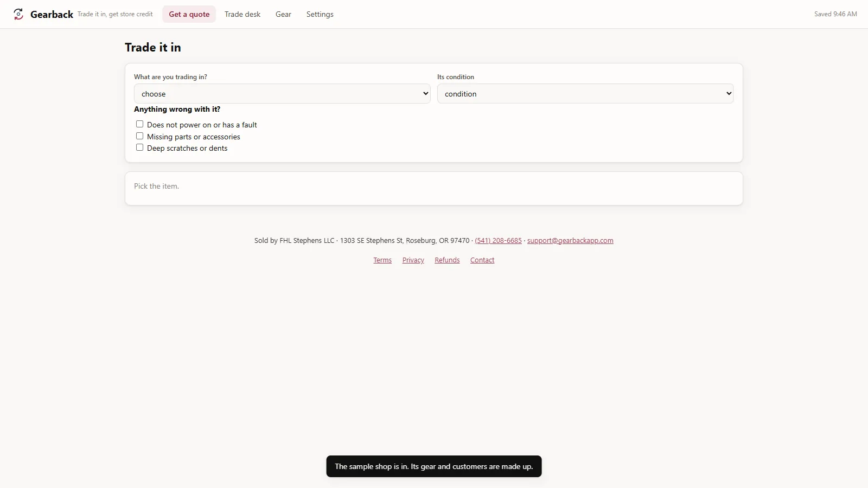Click 'Trade it in, get store credit' tagline
Screen dimensions: 868x488
coord(115,14)
